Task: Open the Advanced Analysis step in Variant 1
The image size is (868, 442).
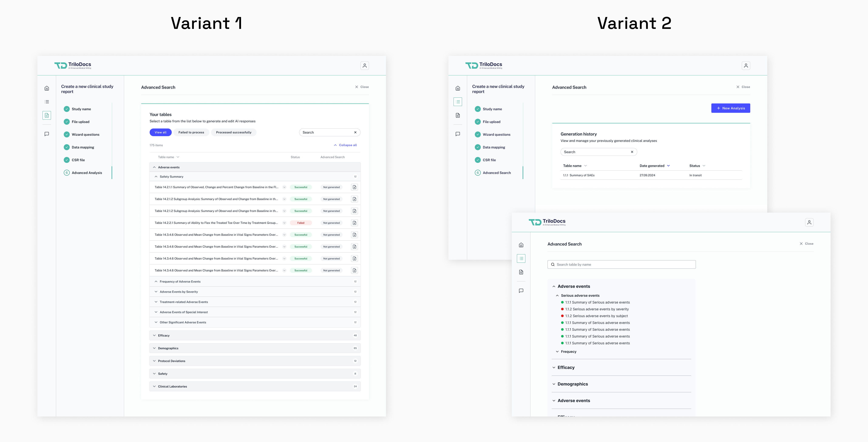Action: [87, 173]
